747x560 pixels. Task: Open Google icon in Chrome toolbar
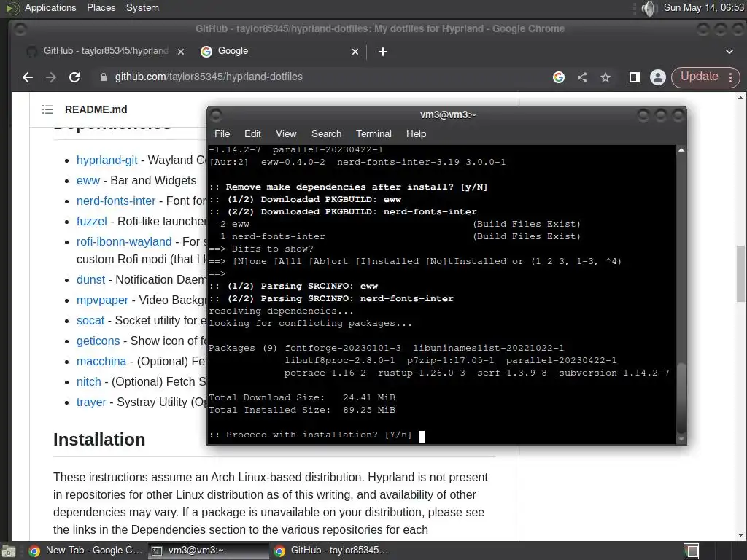pos(559,77)
